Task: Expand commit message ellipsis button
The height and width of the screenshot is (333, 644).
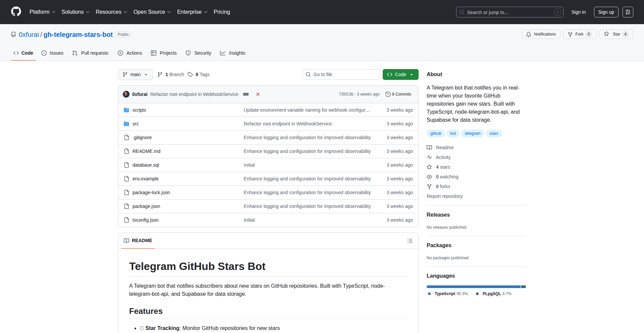Action: click(246, 94)
